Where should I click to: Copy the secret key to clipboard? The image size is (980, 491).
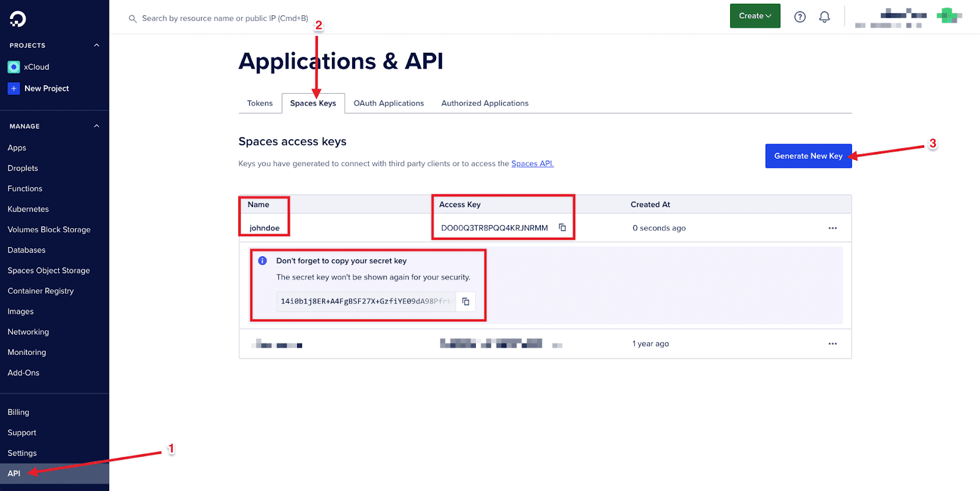click(x=466, y=302)
